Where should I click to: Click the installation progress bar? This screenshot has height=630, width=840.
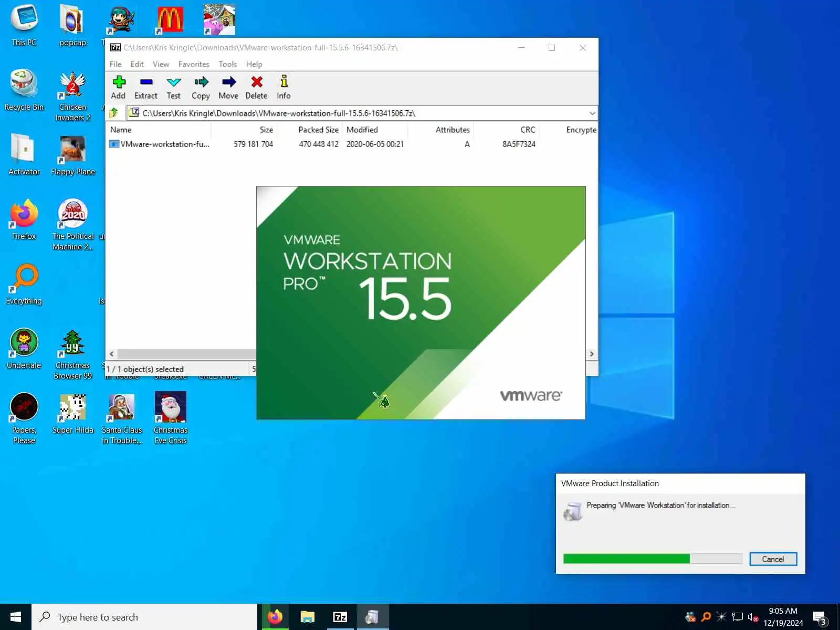(653, 559)
